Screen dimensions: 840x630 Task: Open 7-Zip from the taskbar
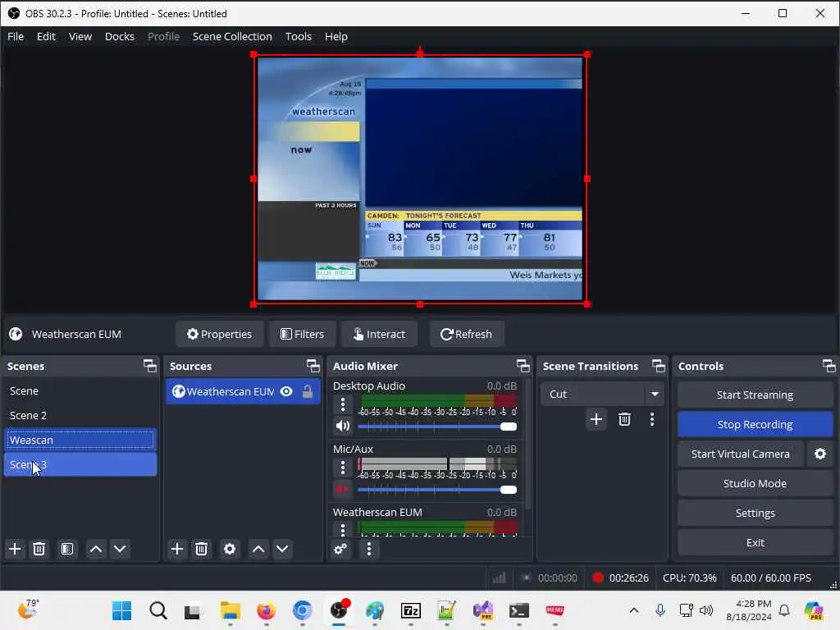coord(411,610)
